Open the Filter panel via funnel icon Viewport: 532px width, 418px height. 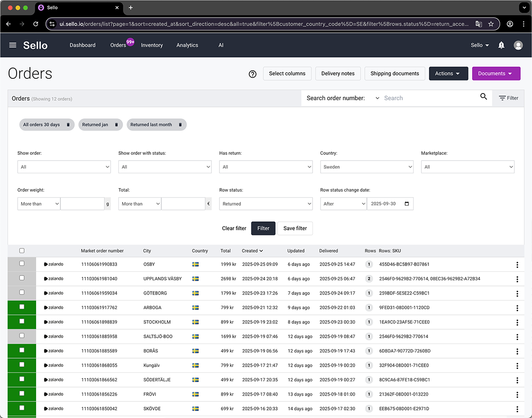(x=508, y=98)
